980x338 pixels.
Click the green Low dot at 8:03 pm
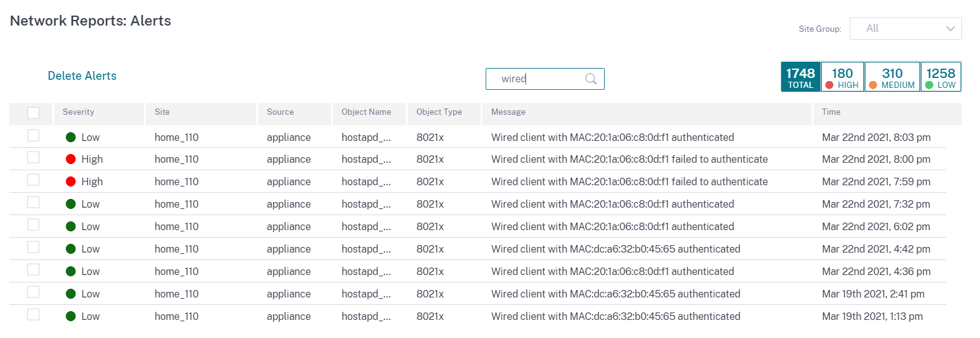pos(71,137)
